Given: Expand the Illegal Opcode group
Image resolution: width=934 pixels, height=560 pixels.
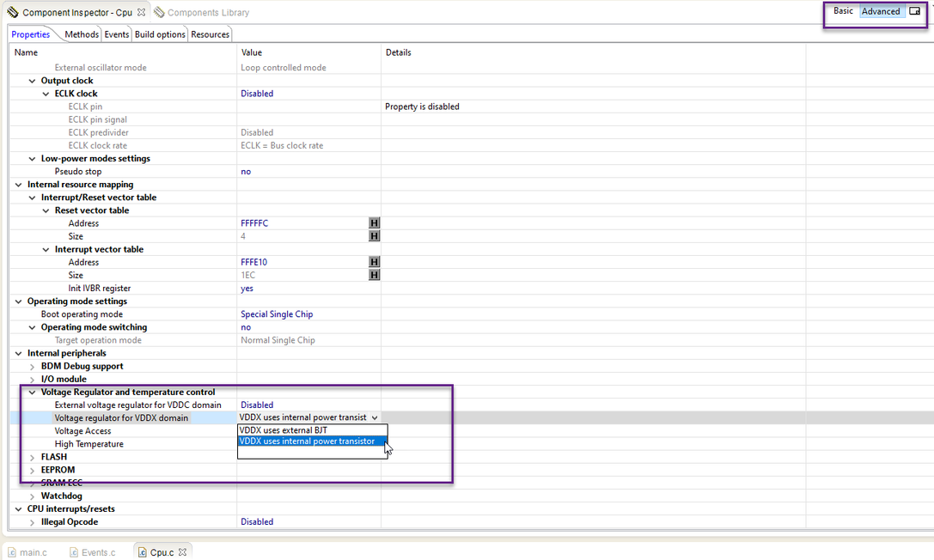Looking at the screenshot, I should click(32, 522).
